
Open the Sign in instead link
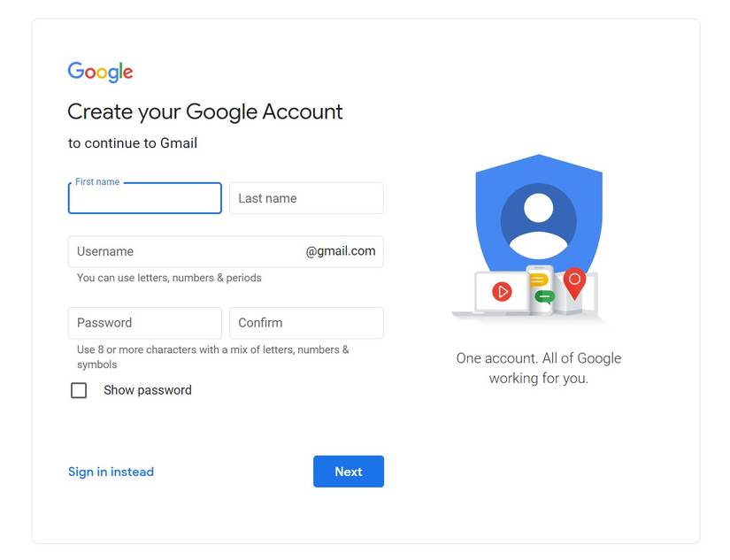tap(111, 472)
